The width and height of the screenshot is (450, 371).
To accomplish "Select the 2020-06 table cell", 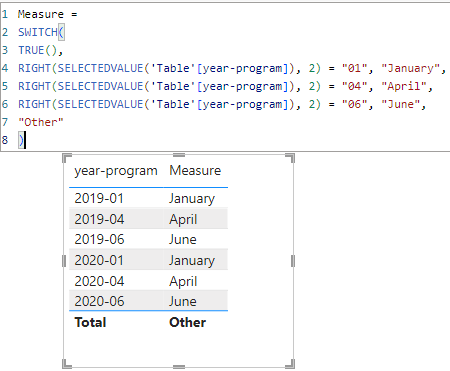I will pyautogui.click(x=99, y=301).
